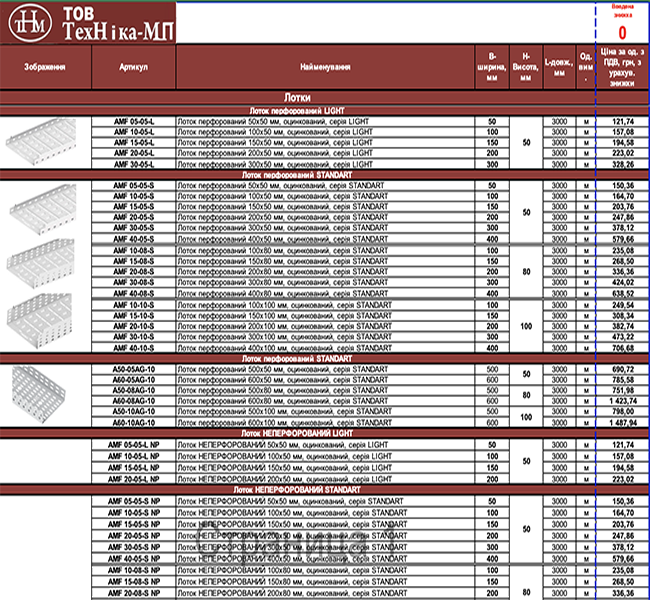Viewport: 650px width, 600px height.
Task: Click the Зображення column header
Action: pos(45,67)
